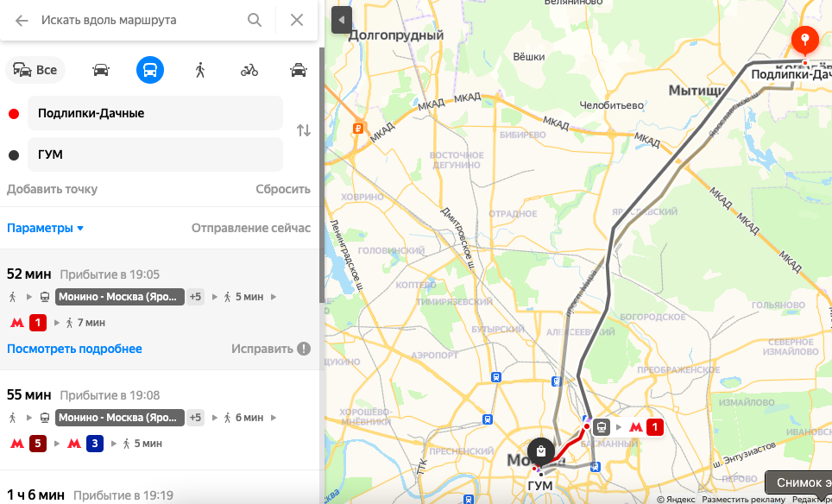This screenshot has width=832, height=504.
Task: Click train badge 'Монино - Москва' in 55 мин route
Action: (120, 418)
